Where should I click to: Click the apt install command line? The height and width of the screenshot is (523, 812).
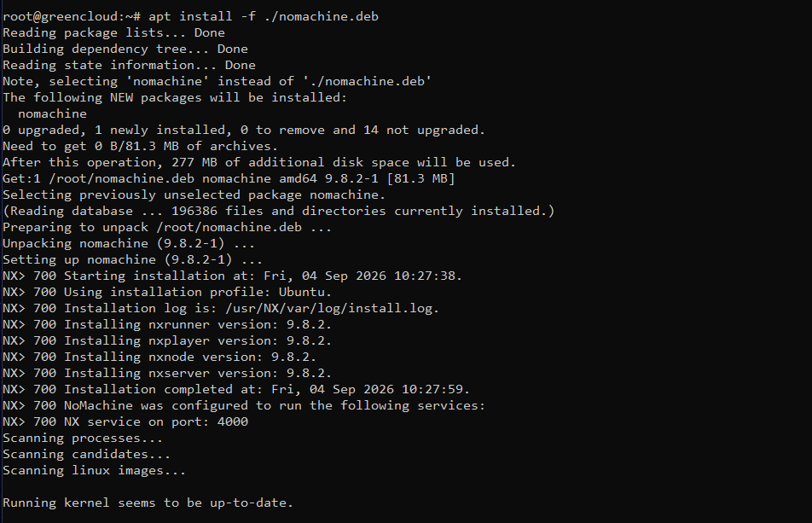pyautogui.click(x=190, y=16)
